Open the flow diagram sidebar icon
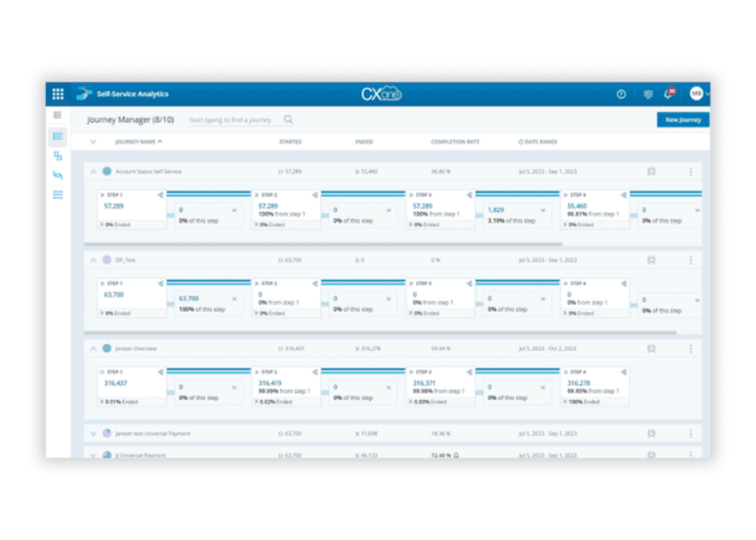Viewport: 756px width, 540px height. [58, 156]
